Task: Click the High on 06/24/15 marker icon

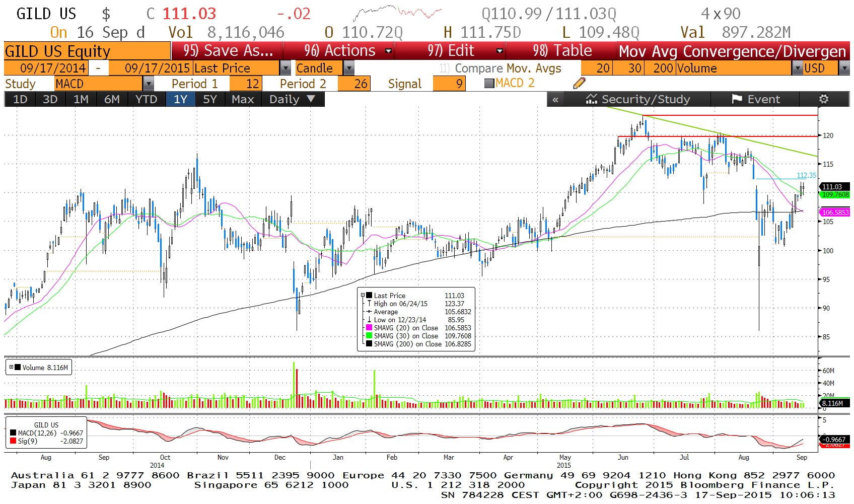Action: (x=369, y=304)
